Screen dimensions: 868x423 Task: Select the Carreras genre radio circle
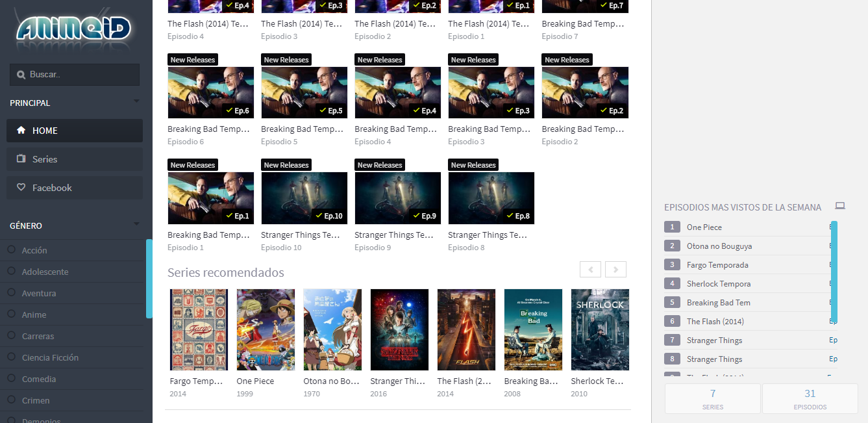coord(11,335)
